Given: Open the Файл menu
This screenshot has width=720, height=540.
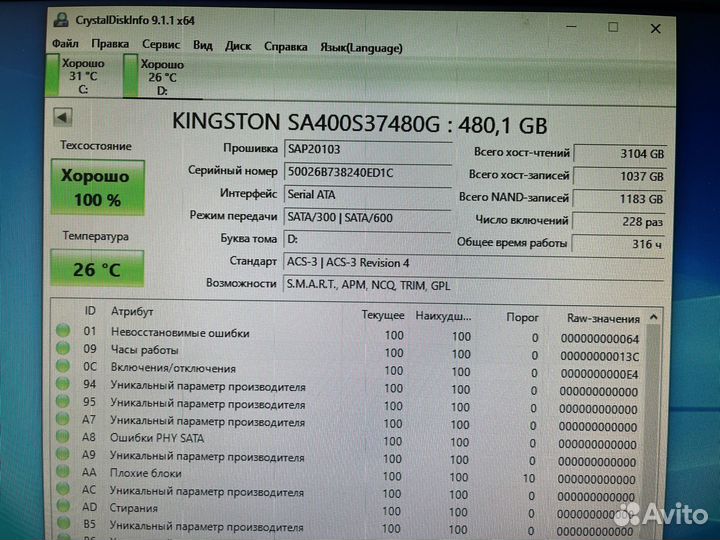Looking at the screenshot, I should (65, 44).
